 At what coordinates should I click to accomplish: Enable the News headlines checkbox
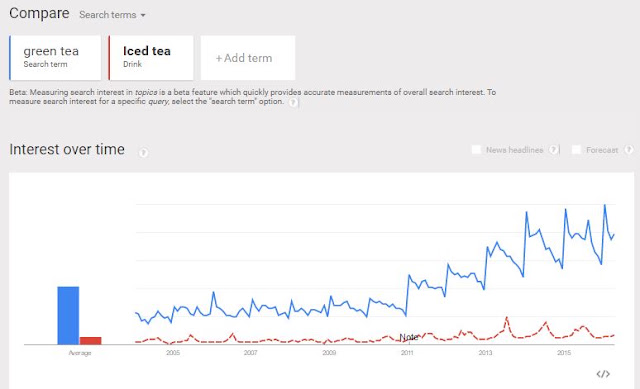point(476,150)
